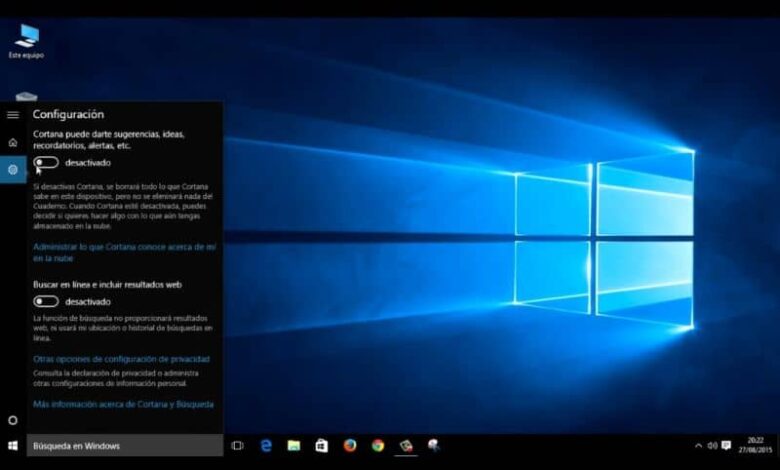Launch Google Chrome from taskbar
The width and height of the screenshot is (780, 470).
click(378, 445)
